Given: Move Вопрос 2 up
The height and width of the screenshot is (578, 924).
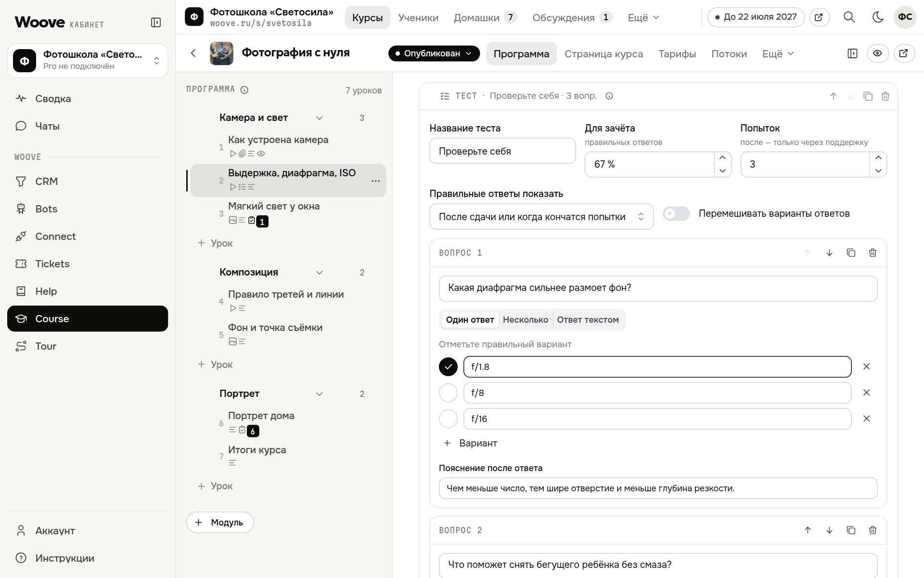Looking at the screenshot, I should (x=808, y=530).
